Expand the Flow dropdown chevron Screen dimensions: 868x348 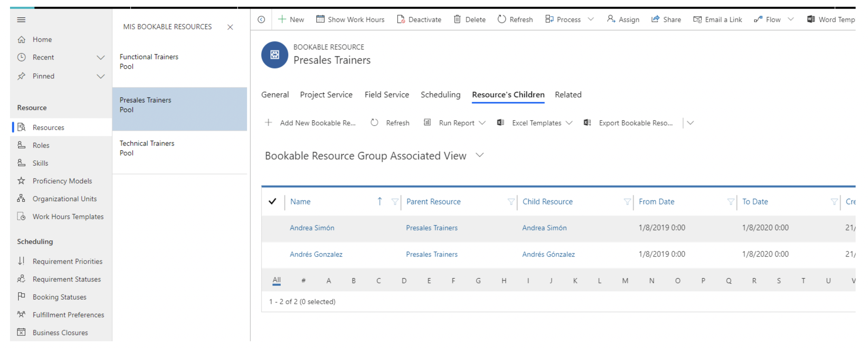click(x=791, y=19)
